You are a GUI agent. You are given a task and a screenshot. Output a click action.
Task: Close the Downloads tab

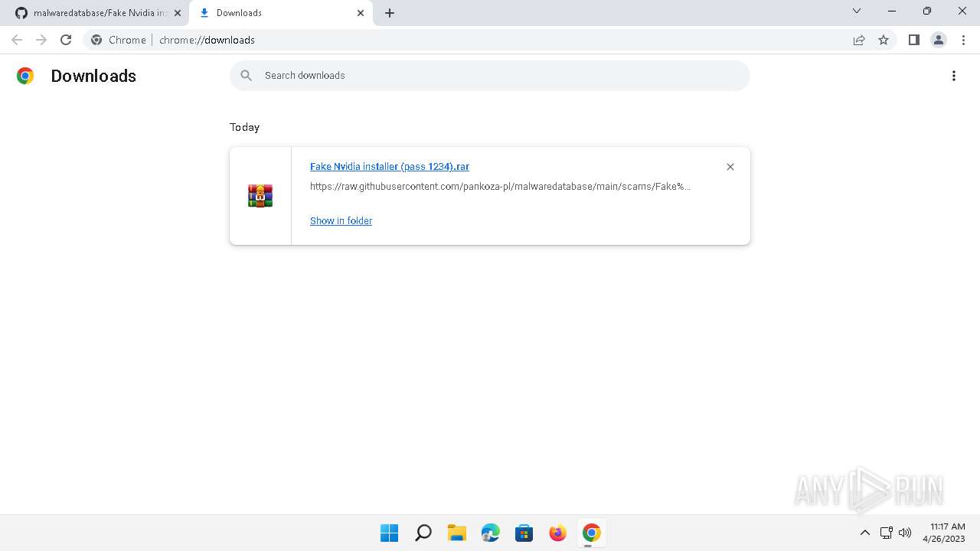(x=361, y=13)
